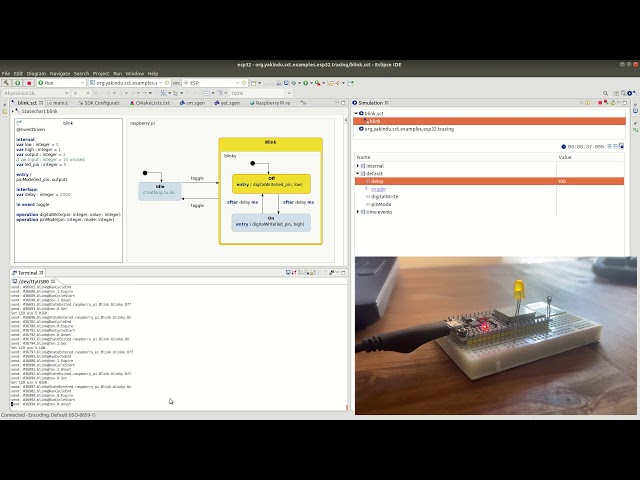
Task: Click the Suspend pause icon in the Simulation view
Action: (x=588, y=103)
